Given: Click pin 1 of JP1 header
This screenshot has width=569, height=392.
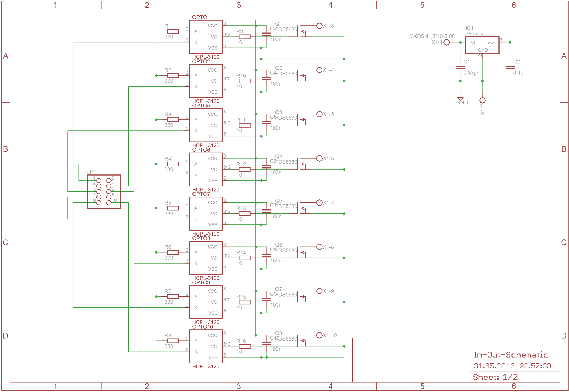Looking at the screenshot, I should click(98, 181).
